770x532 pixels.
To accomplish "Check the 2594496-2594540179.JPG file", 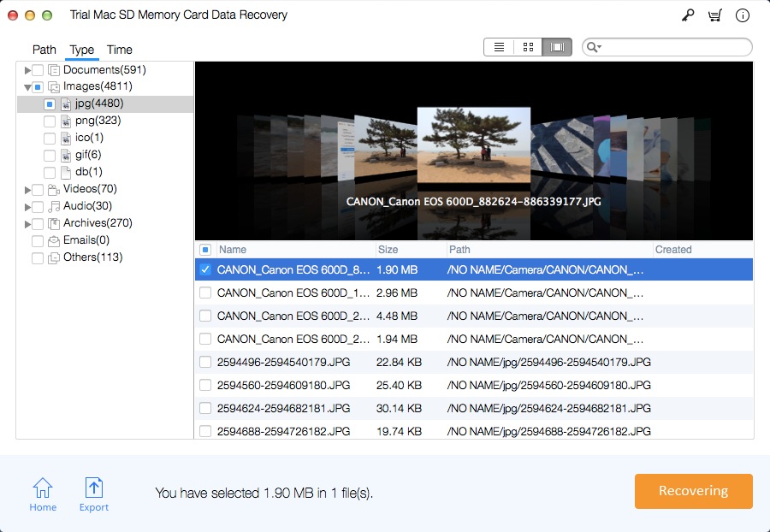I will pos(204,362).
